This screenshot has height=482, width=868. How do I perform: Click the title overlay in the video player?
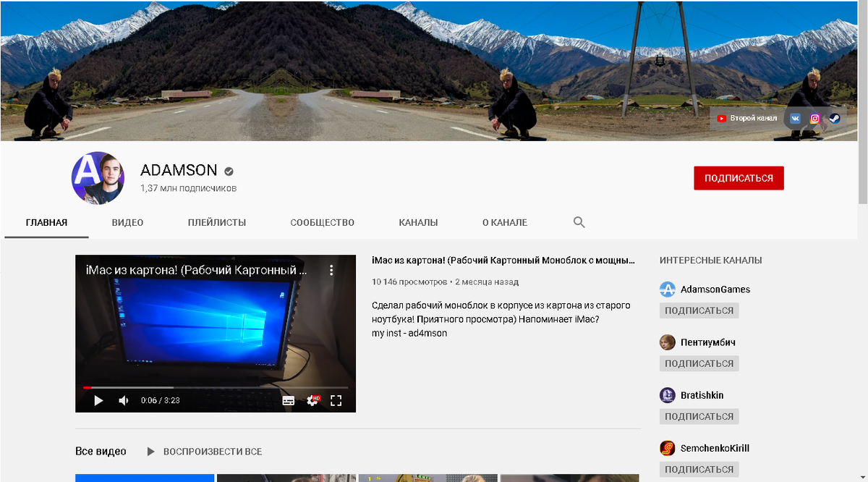click(x=197, y=270)
